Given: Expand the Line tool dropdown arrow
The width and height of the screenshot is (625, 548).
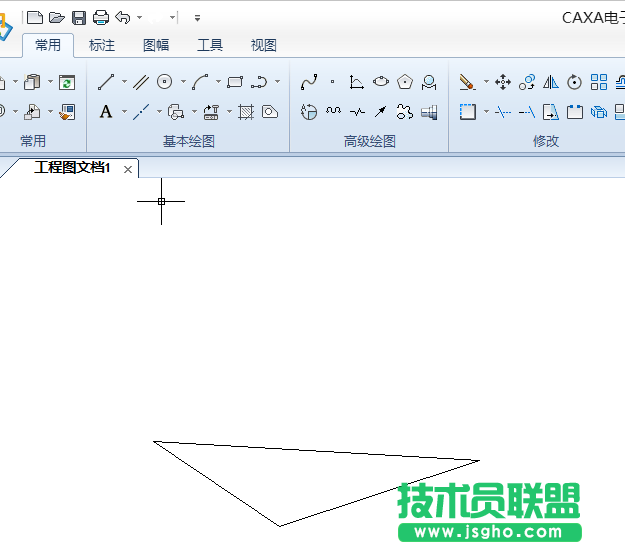Looking at the screenshot, I should [124, 82].
